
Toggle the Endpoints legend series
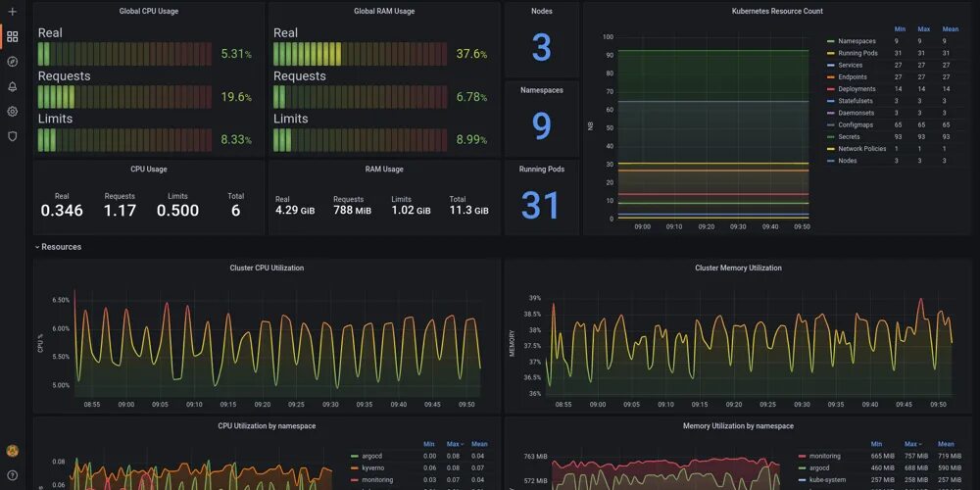[x=853, y=76]
